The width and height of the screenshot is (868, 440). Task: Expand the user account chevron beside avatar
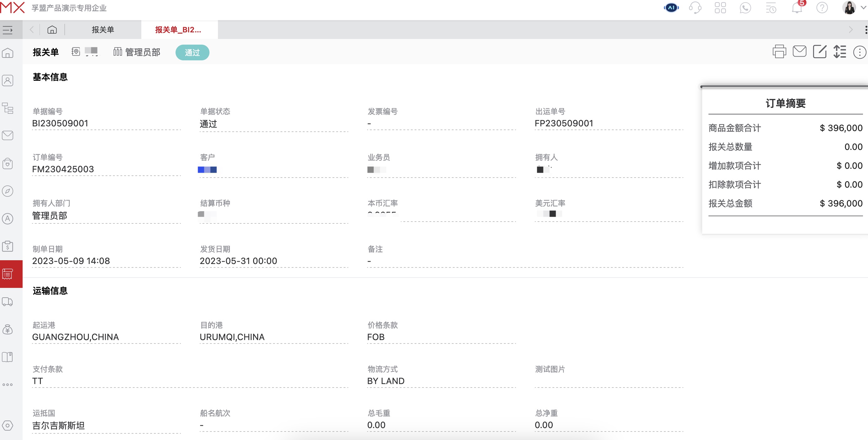pyautogui.click(x=864, y=8)
